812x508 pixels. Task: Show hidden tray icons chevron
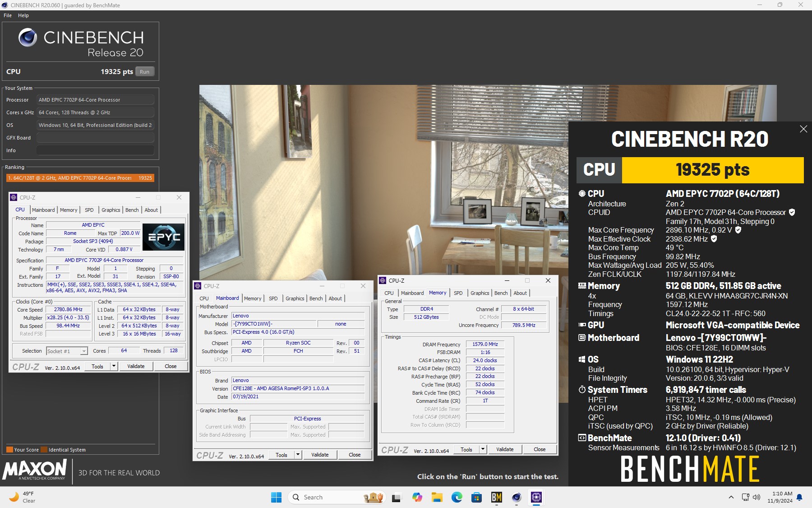coord(731,497)
